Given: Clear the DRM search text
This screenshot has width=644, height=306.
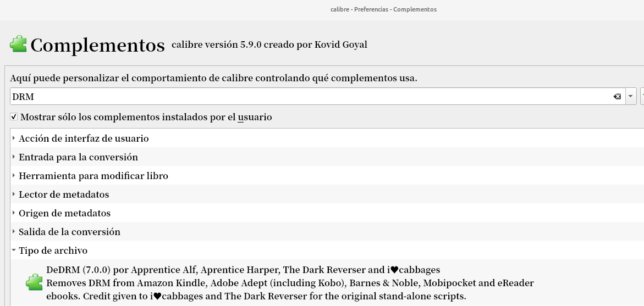Looking at the screenshot, I should 617,96.
